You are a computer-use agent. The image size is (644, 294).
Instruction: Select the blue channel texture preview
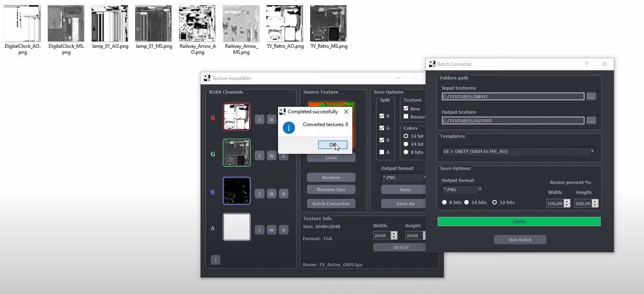pyautogui.click(x=237, y=191)
